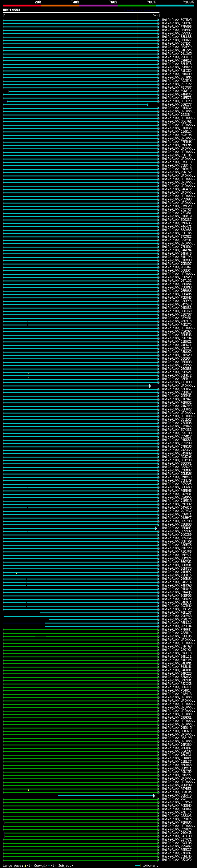The height and width of the screenshot is (868, 197).
Task: Select label UniRef100_Q41365
Action: 177,54
